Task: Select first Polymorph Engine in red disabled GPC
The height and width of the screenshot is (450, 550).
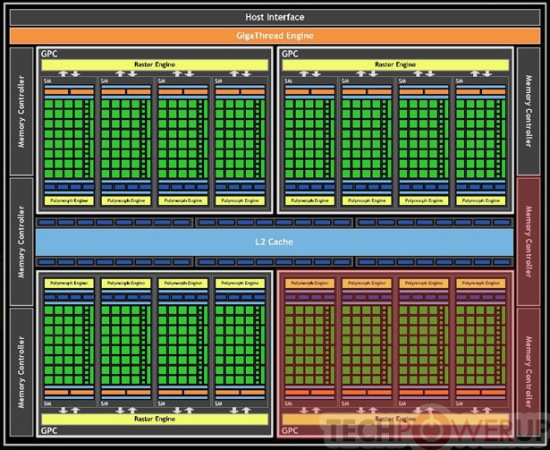Action: pos(310,283)
